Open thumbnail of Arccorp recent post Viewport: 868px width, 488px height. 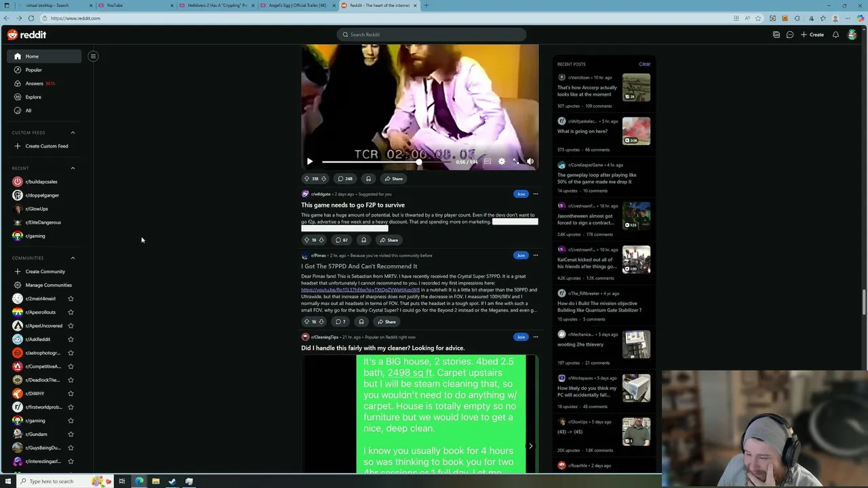pos(636,87)
